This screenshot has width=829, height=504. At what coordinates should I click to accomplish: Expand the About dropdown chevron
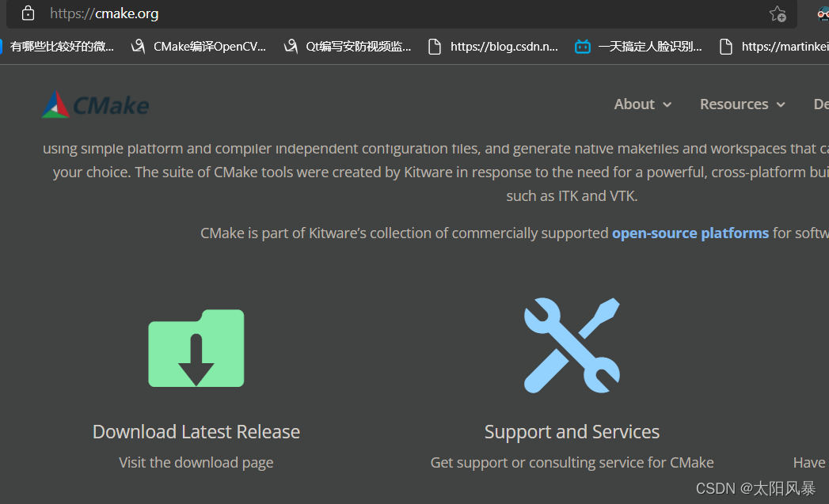(667, 104)
